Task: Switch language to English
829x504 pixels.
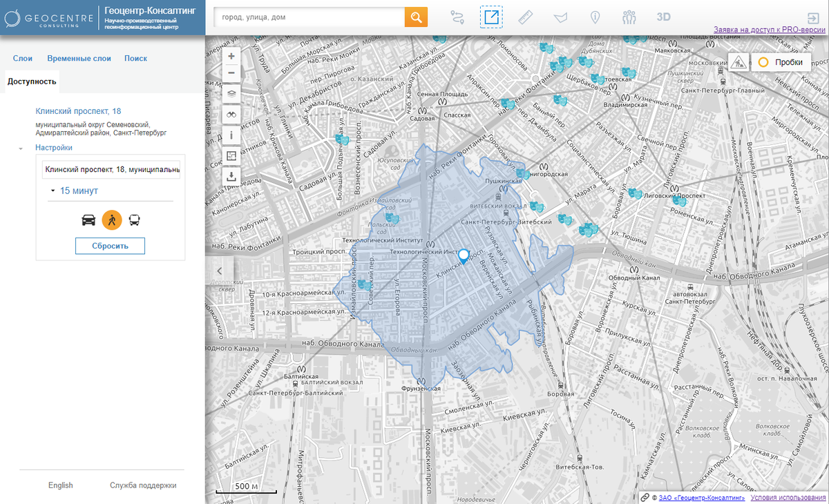Action: click(61, 485)
